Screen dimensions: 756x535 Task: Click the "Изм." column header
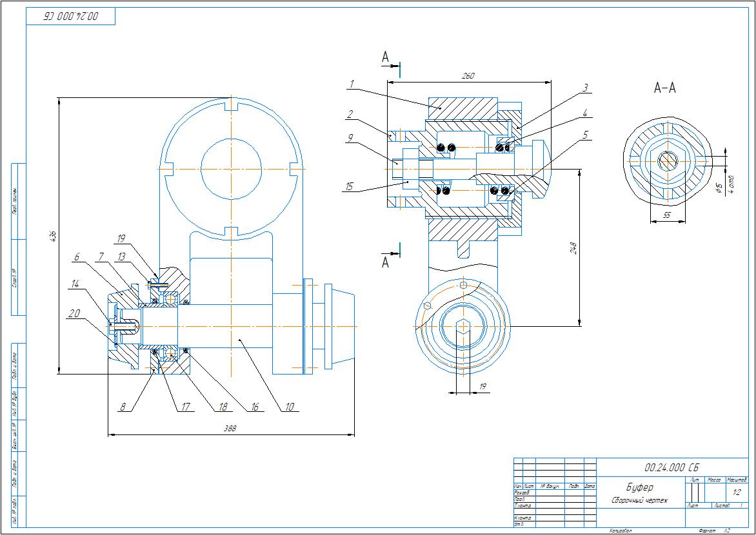point(519,486)
